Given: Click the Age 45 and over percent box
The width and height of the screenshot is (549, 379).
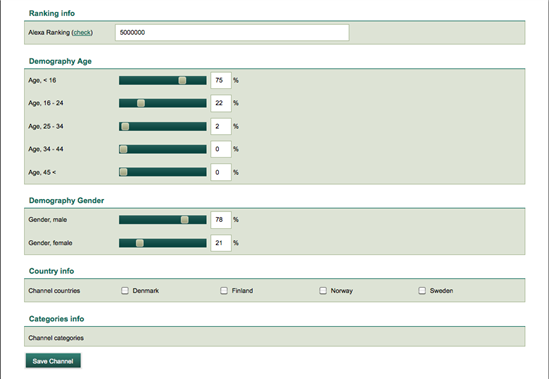Looking at the screenshot, I should point(221,172).
